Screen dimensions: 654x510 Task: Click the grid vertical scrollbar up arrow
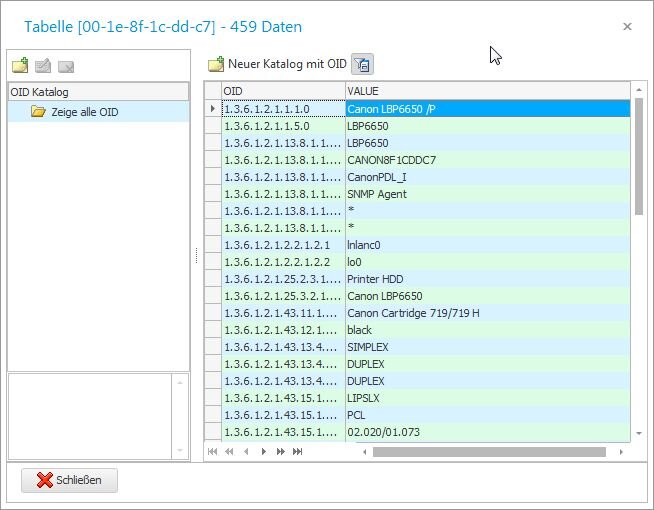639,90
